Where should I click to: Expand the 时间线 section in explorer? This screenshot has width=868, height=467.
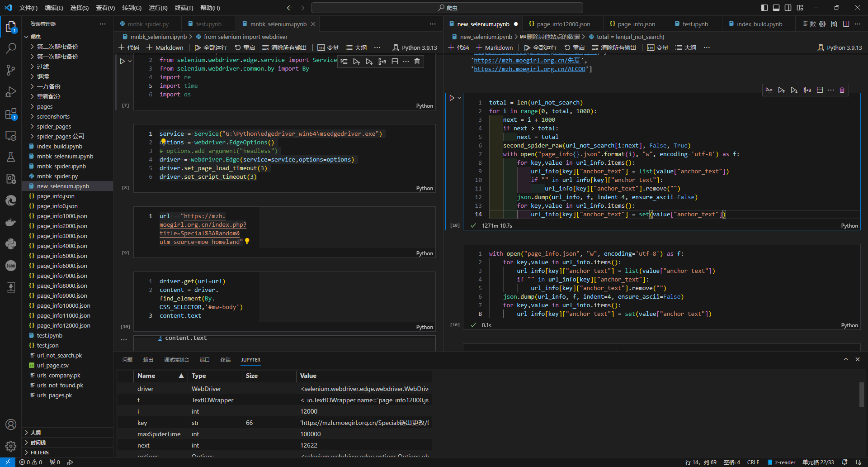38,442
